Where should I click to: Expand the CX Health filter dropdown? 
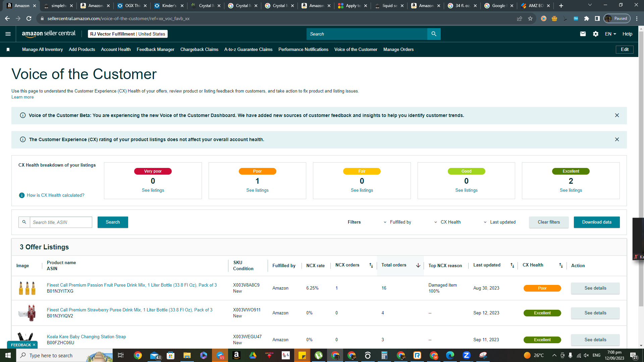[x=447, y=222]
